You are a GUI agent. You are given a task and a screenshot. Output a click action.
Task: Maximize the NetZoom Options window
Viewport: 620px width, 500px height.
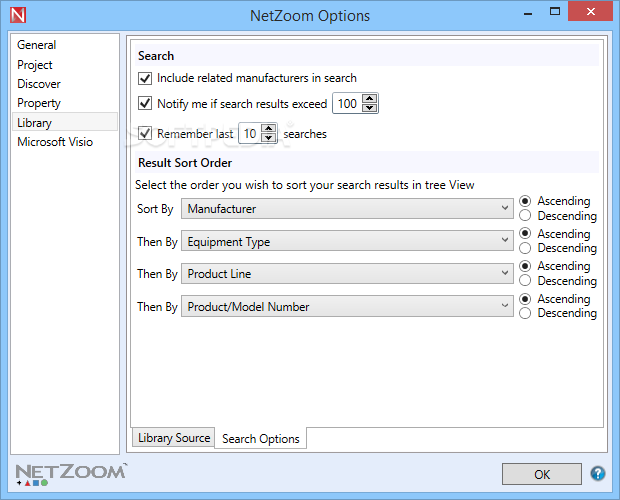click(x=555, y=12)
